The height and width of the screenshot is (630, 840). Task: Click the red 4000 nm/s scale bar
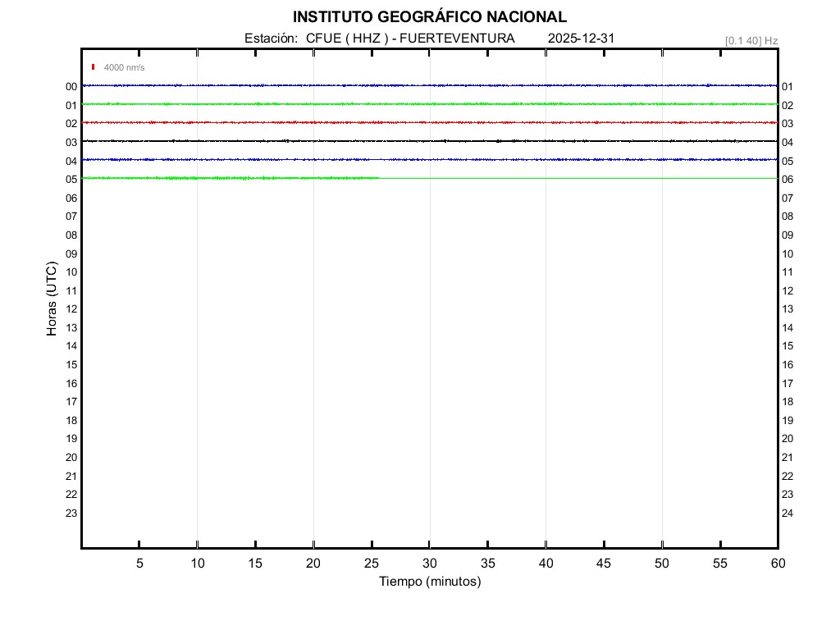(x=94, y=67)
